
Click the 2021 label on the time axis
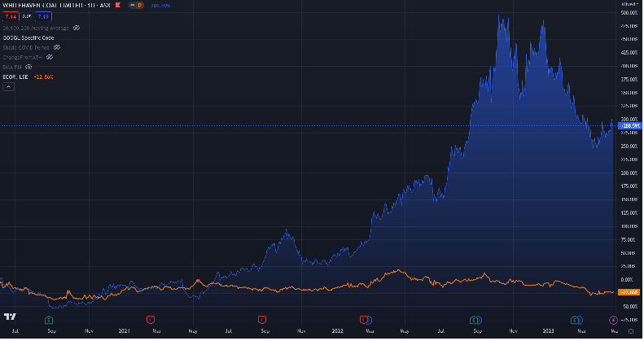click(124, 330)
